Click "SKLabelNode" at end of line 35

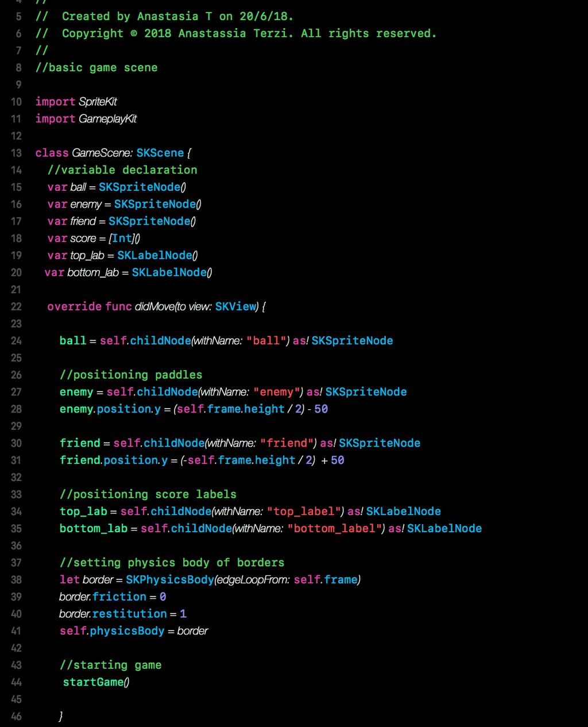(x=444, y=529)
